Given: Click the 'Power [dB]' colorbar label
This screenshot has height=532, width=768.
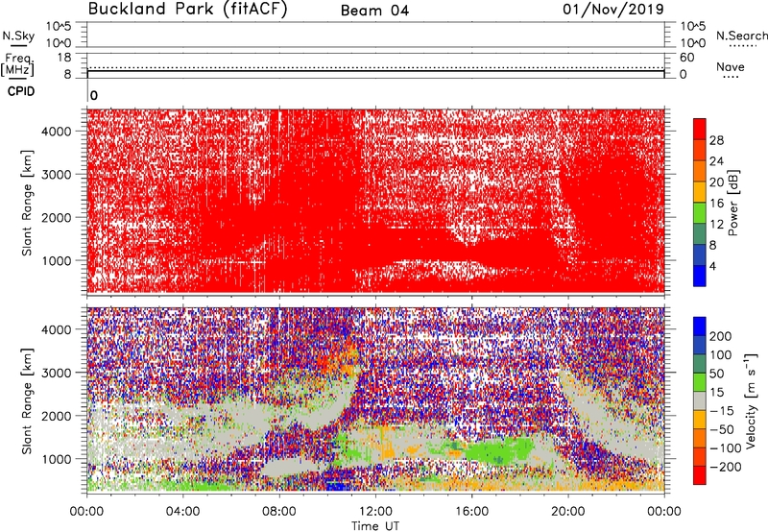Looking at the screenshot, I should point(732,203).
